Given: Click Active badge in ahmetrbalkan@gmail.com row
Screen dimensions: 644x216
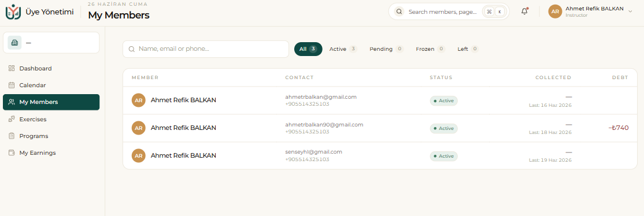Looking at the screenshot, I should (443, 100).
